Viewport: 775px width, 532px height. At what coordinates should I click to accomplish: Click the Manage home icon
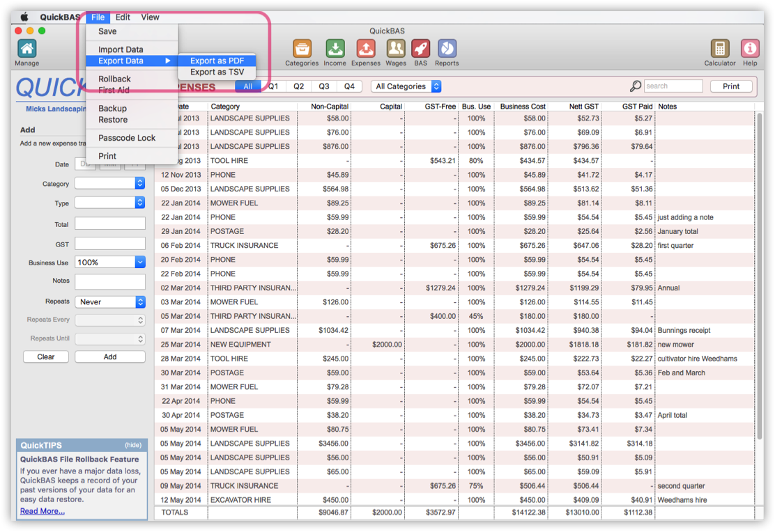click(x=26, y=47)
